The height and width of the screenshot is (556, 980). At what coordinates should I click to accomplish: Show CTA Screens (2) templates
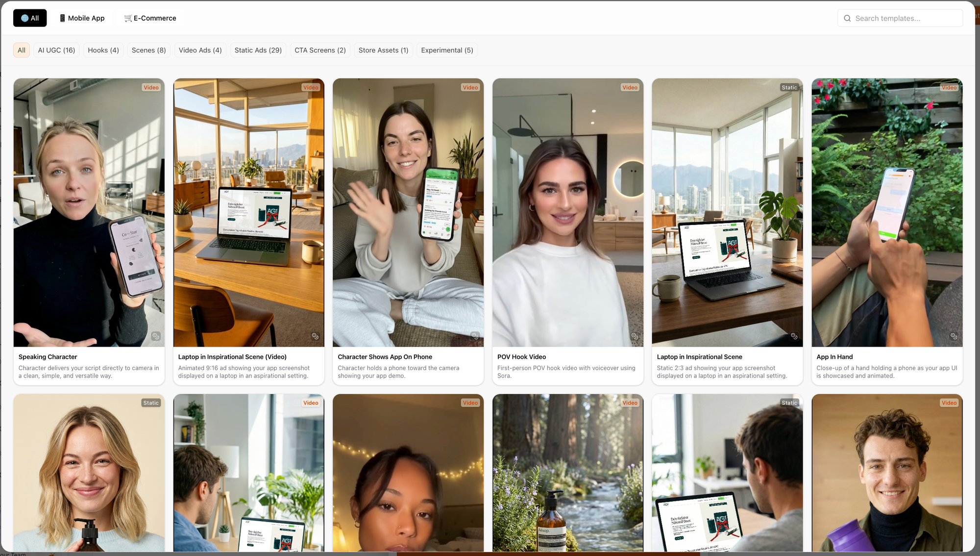(320, 50)
